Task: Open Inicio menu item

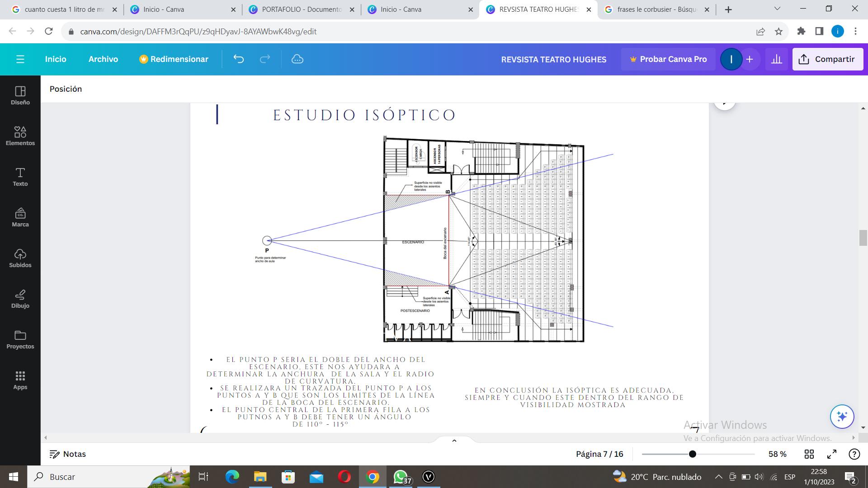Action: click(x=56, y=59)
